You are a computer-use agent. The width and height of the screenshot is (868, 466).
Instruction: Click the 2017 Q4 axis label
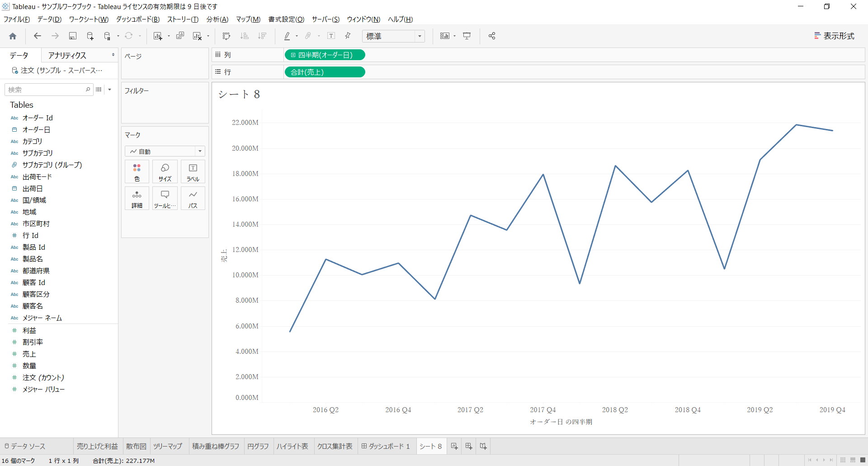[x=543, y=410]
